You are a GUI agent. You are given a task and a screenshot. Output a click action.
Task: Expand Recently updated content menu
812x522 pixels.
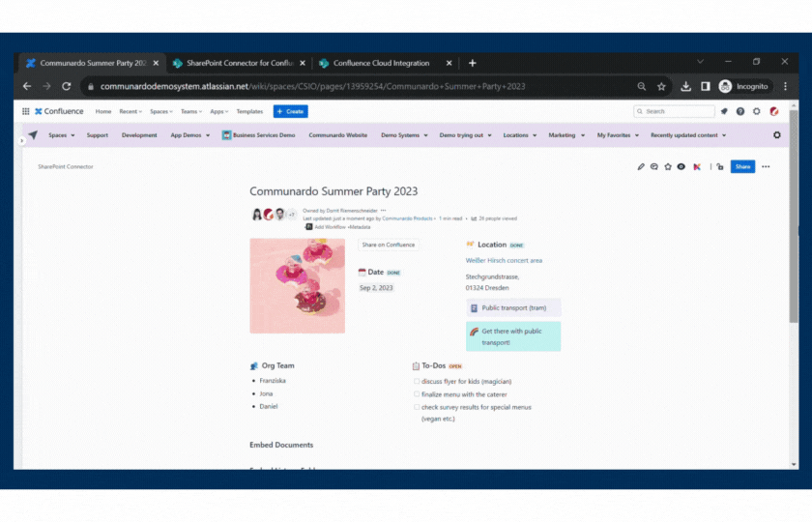pyautogui.click(x=688, y=135)
